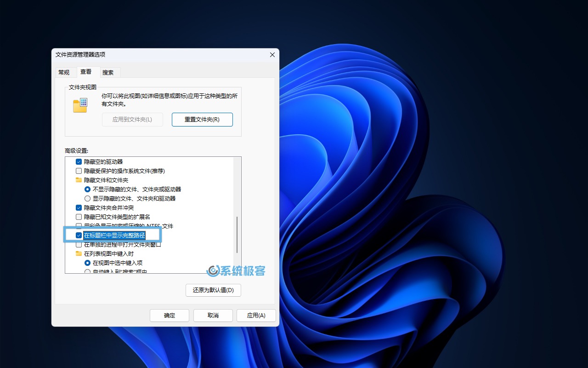
Task: Disable 隐藏文件夹合并冲突
Action: (79, 207)
